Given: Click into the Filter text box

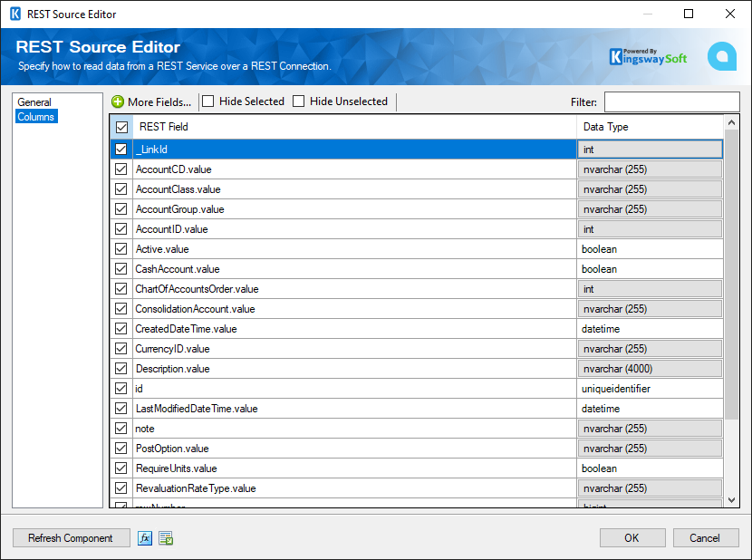Looking at the screenshot, I should [x=671, y=101].
